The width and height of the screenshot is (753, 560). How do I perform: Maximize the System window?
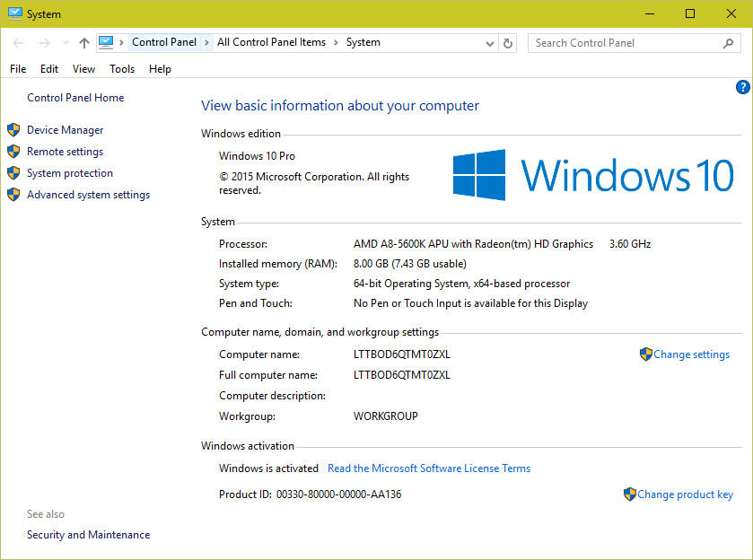689,14
